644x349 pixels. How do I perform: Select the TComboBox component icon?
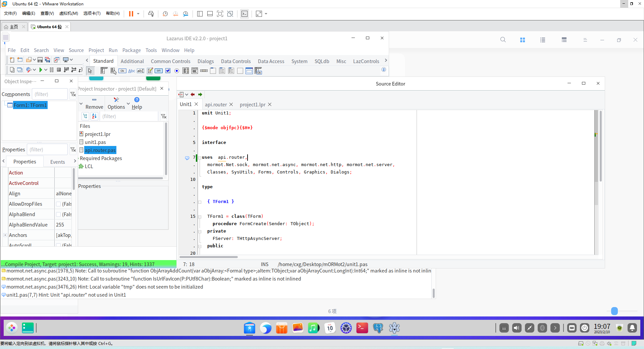pos(195,70)
